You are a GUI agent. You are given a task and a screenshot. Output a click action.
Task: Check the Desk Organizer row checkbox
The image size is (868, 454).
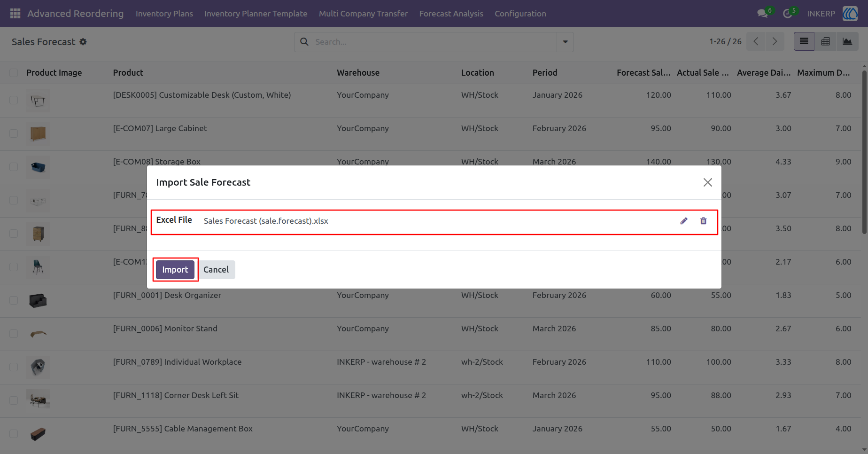[14, 300]
